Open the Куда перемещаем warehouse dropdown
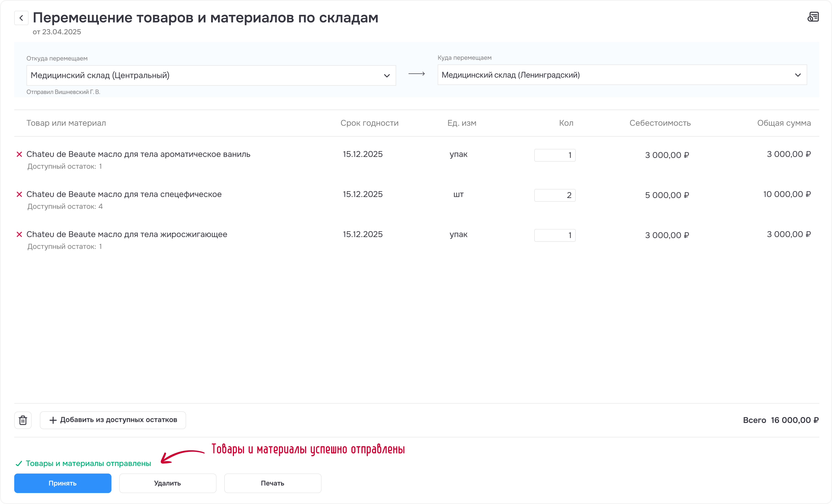 click(622, 75)
